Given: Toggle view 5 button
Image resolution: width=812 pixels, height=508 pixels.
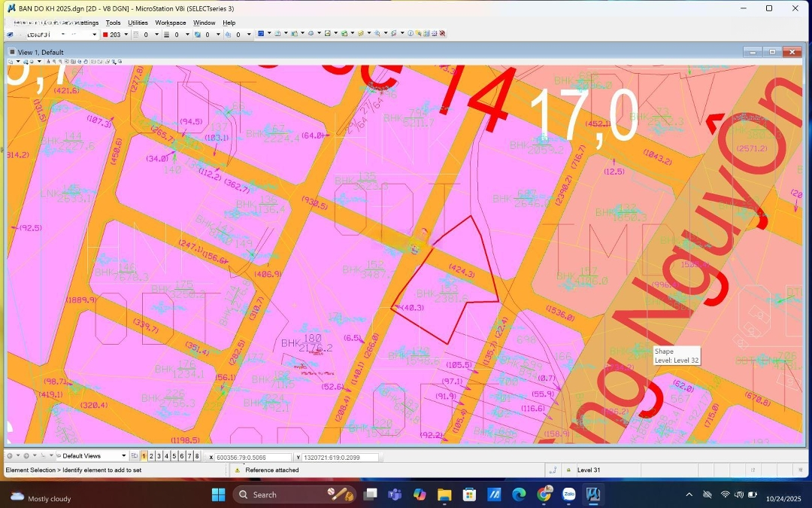Looking at the screenshot, I should 174,456.
